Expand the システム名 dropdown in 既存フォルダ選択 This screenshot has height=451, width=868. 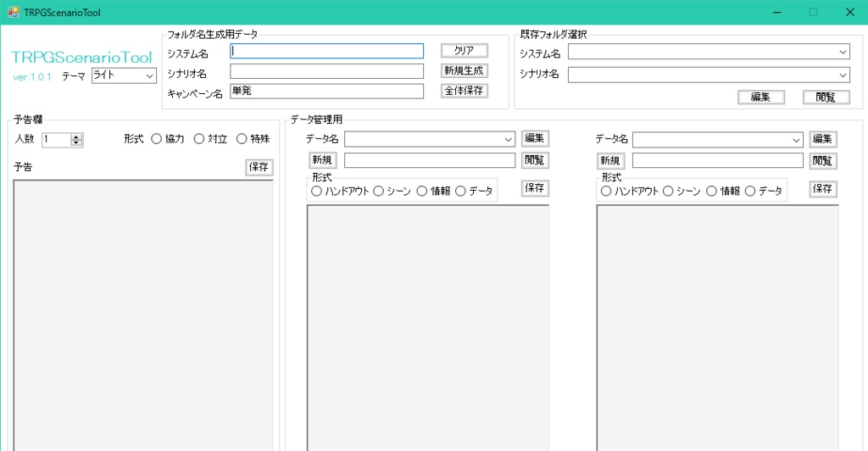(709, 52)
